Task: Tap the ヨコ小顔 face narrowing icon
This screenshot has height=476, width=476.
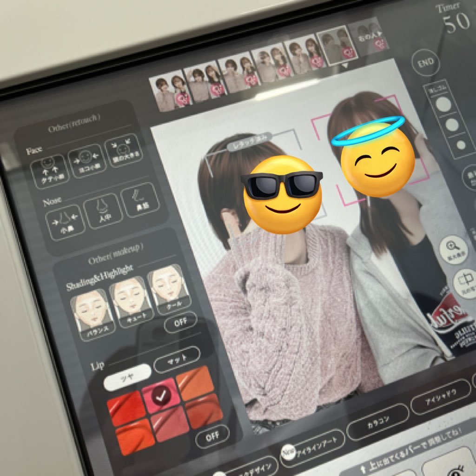Action: pos(87,161)
